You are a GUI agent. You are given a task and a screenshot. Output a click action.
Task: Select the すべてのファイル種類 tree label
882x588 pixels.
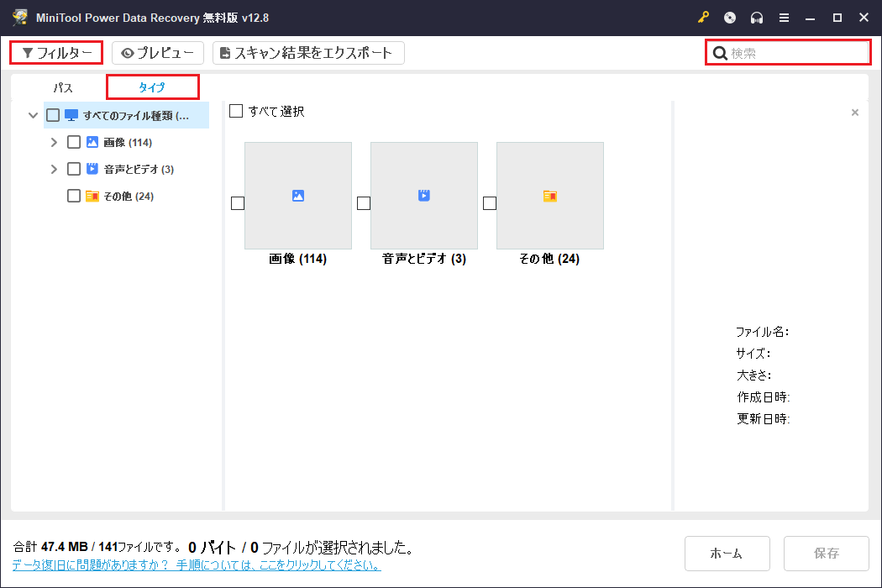point(136,116)
